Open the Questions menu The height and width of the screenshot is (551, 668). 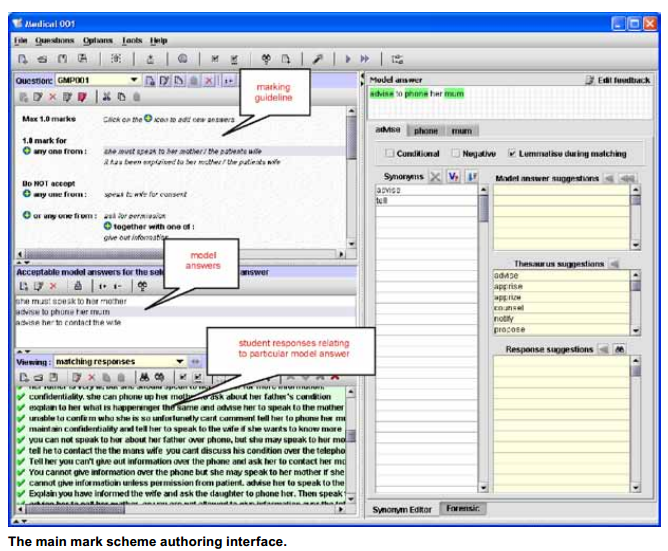coord(55,40)
